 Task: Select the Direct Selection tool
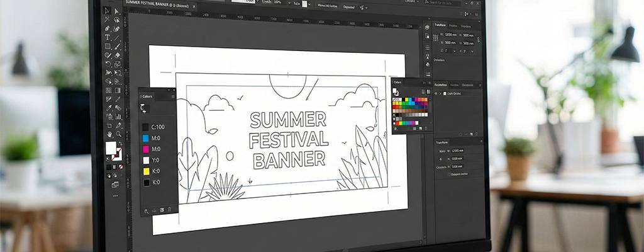tap(116, 11)
